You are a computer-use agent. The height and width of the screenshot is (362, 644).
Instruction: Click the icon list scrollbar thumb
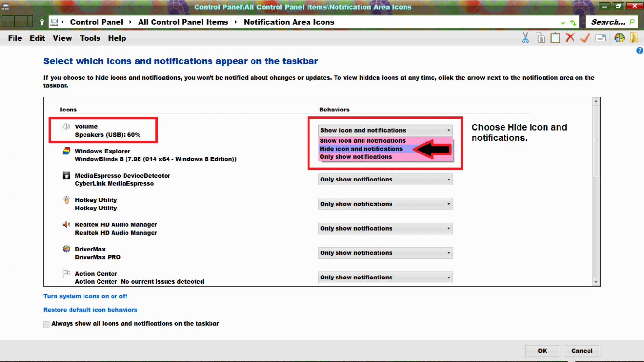596,141
